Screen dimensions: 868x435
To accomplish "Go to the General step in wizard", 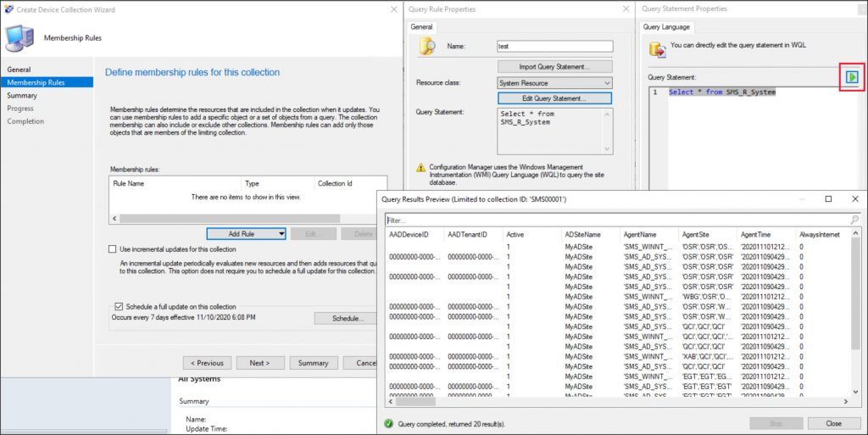I will pos(19,70).
